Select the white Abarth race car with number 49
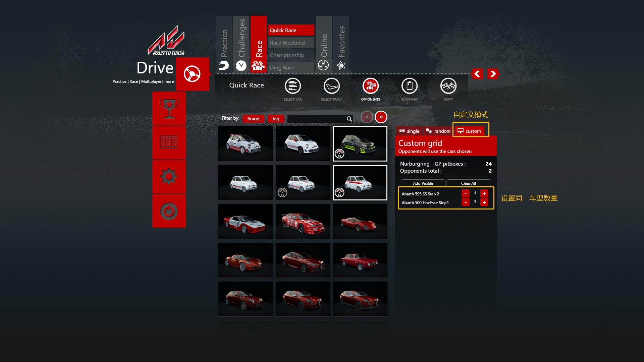The height and width of the screenshot is (362, 644). pos(246,143)
